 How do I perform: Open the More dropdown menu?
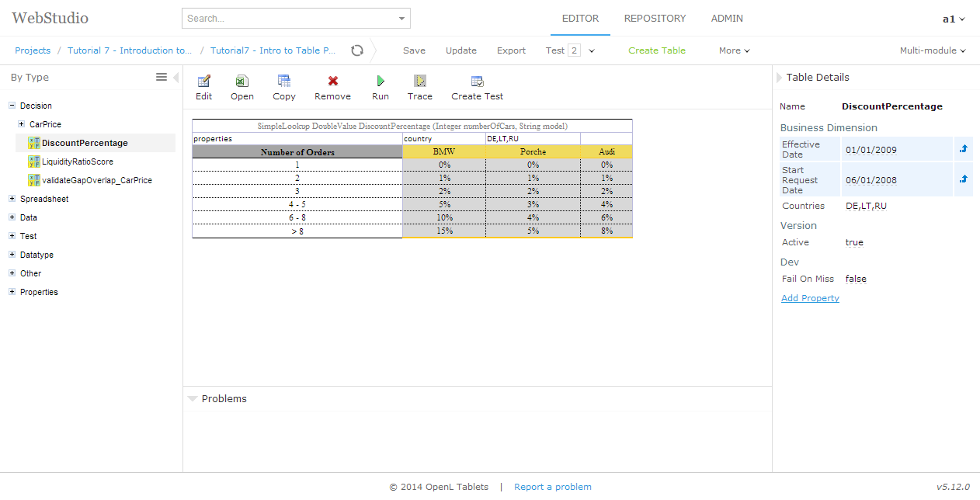[733, 50]
